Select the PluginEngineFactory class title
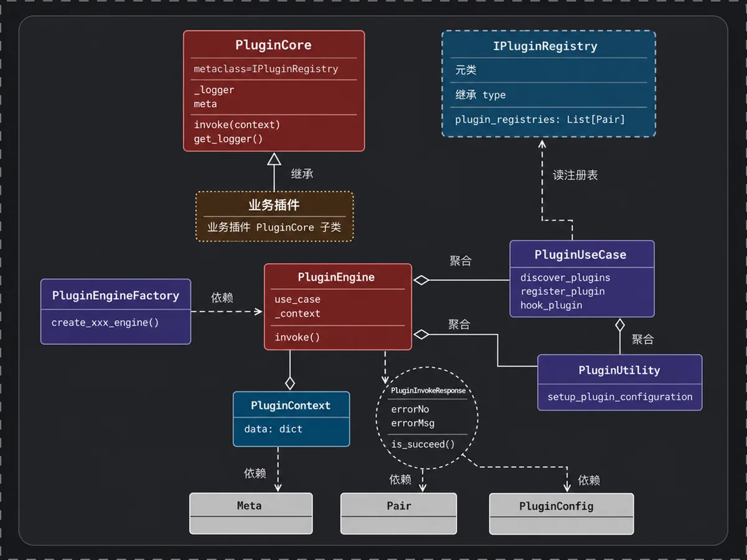The width and height of the screenshot is (747, 560). [116, 296]
